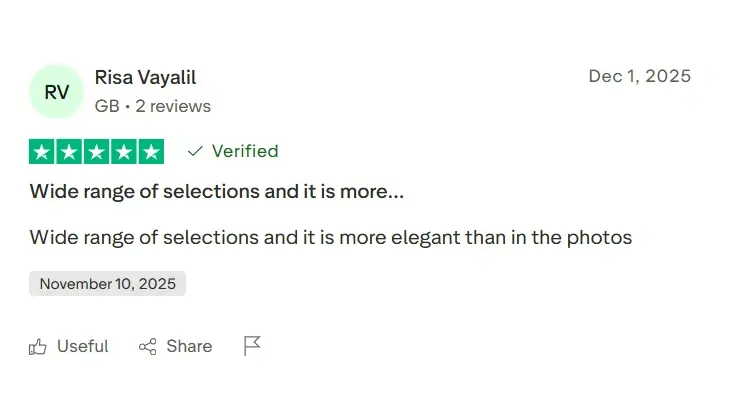
Task: Click the first green rating star
Action: pos(43,152)
